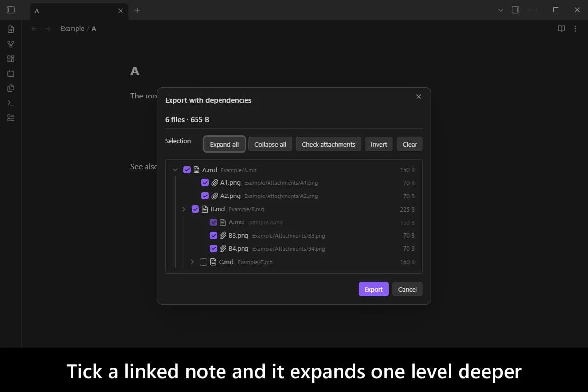The image size is (588, 392).
Task: Collapse the top-level A.md tree node
Action: [175, 170]
